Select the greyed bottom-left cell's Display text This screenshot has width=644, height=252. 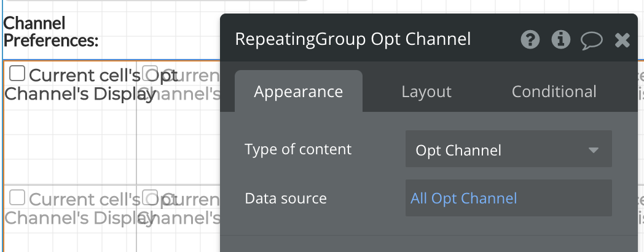[90, 208]
